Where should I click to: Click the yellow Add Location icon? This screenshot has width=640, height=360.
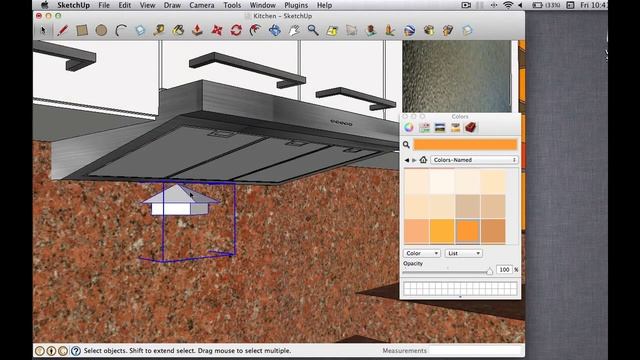(332, 30)
